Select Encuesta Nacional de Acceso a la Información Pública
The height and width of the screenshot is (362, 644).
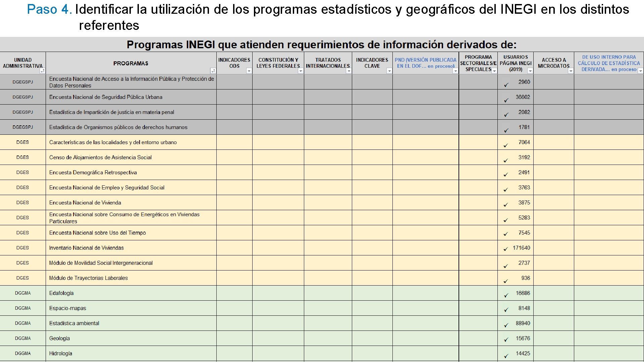point(131,82)
